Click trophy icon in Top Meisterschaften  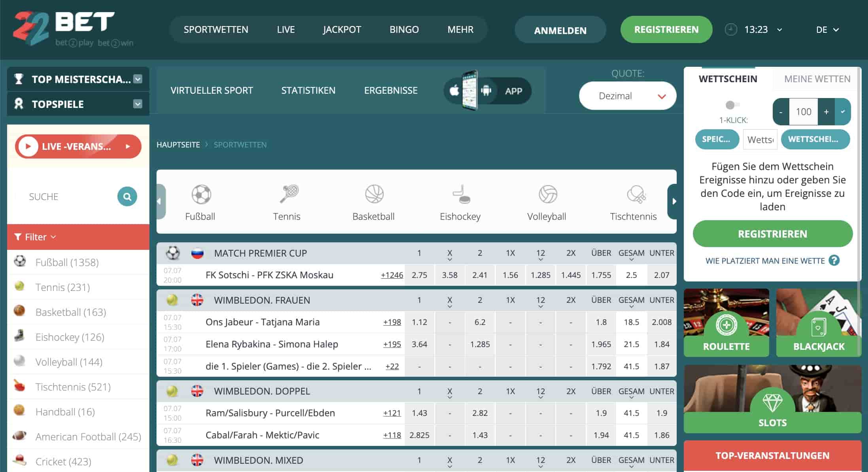tap(19, 79)
